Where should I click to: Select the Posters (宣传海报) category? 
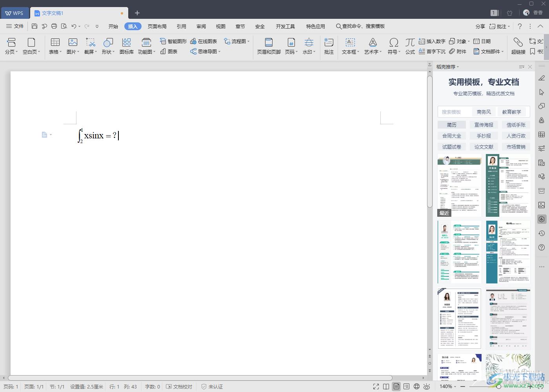click(x=484, y=125)
